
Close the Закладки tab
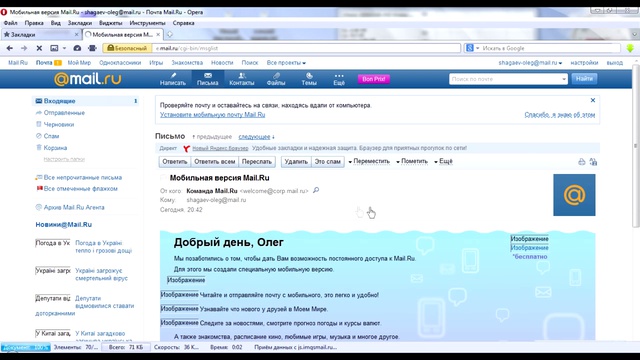click(76, 35)
